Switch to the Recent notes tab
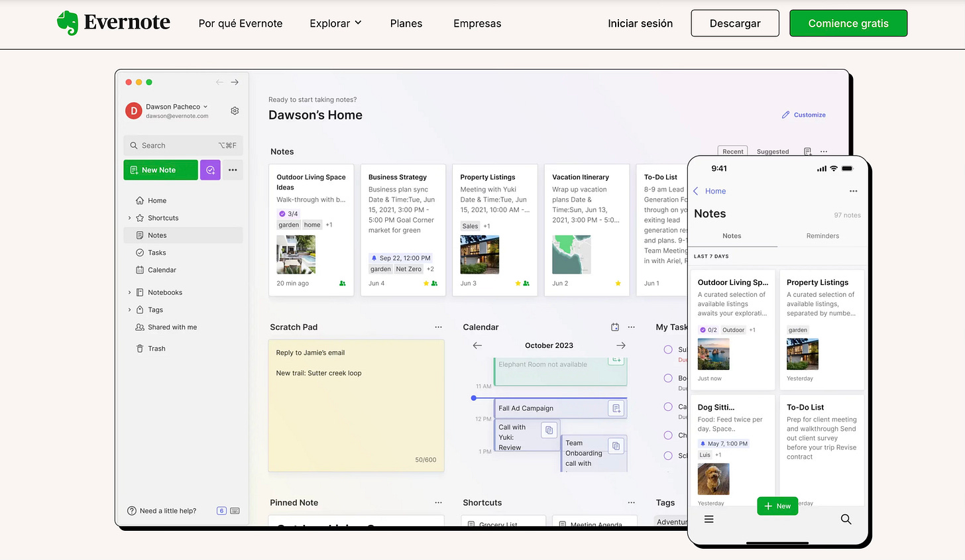 732,152
